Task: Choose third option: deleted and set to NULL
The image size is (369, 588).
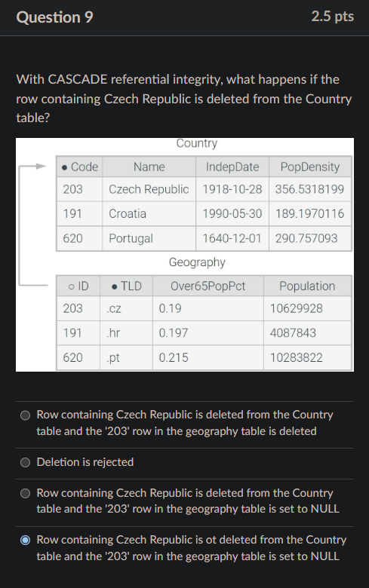Action: click(x=25, y=493)
